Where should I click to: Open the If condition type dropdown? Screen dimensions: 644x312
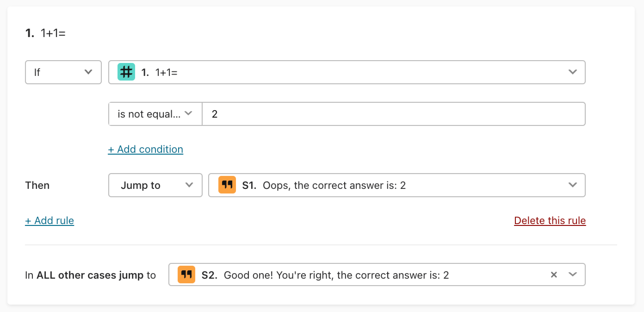63,72
